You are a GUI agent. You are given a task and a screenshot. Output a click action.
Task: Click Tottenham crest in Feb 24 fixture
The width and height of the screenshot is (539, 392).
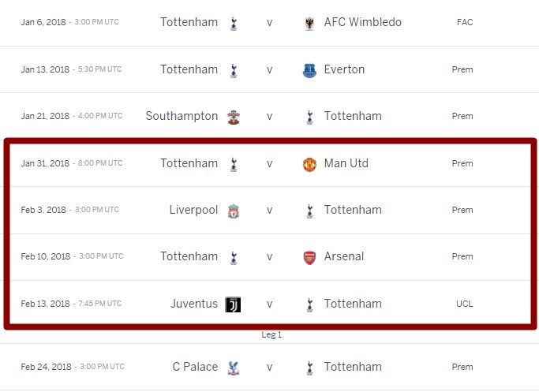click(x=309, y=368)
